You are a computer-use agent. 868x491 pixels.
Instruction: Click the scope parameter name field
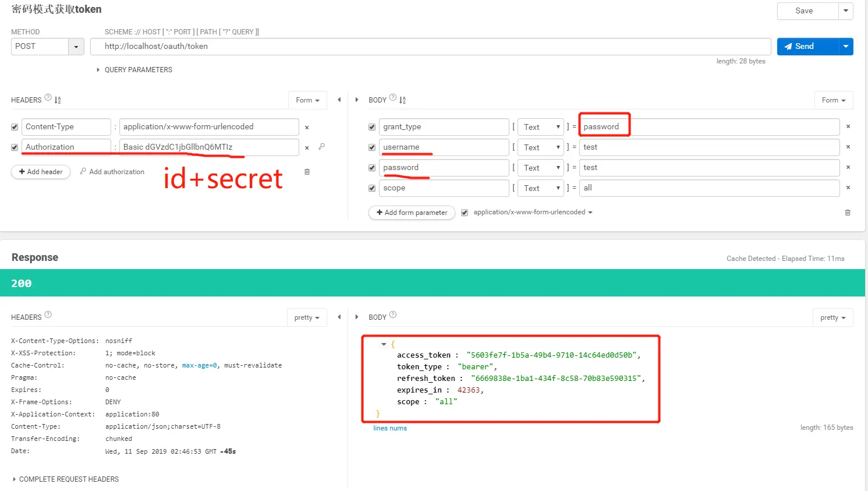tap(444, 188)
